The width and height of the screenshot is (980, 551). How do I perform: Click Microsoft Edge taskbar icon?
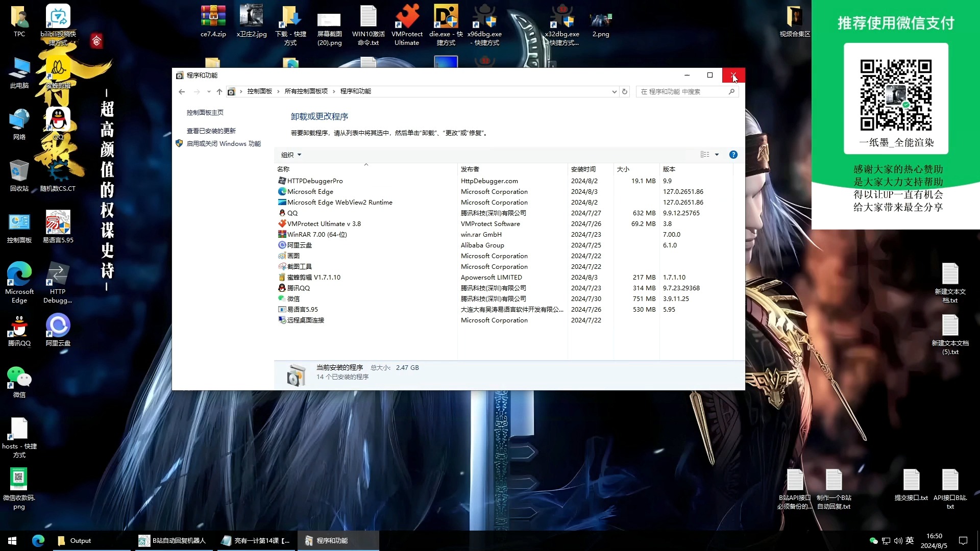point(38,540)
